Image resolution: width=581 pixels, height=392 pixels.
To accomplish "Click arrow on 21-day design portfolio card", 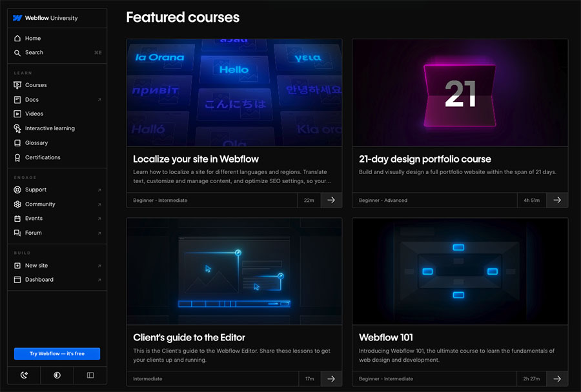I will pos(557,201).
